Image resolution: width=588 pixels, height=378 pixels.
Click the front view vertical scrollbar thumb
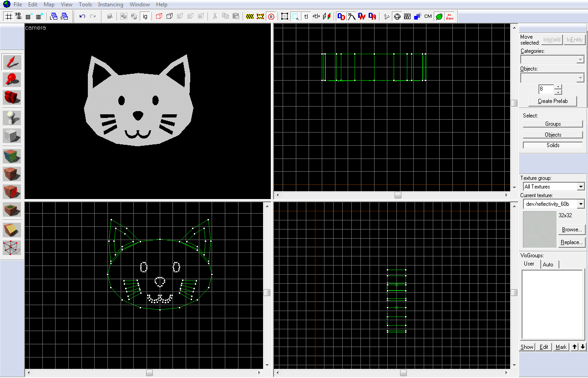(267, 292)
